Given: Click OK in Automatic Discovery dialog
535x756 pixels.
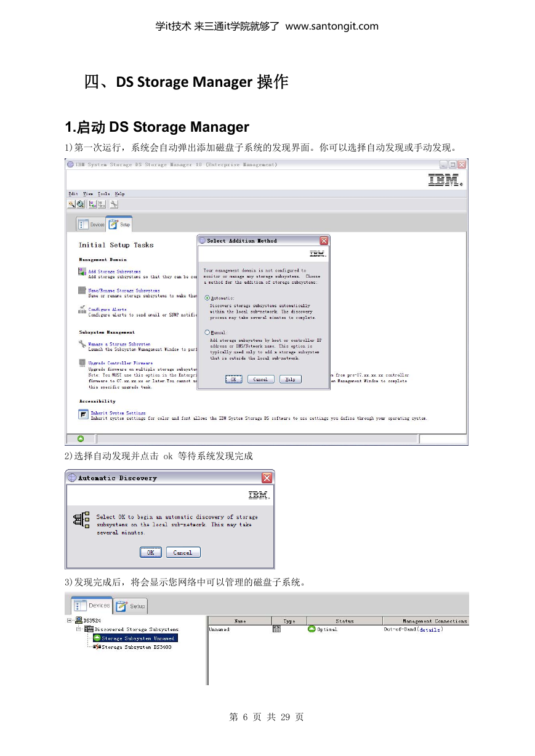Looking at the screenshot, I should (150, 552).
